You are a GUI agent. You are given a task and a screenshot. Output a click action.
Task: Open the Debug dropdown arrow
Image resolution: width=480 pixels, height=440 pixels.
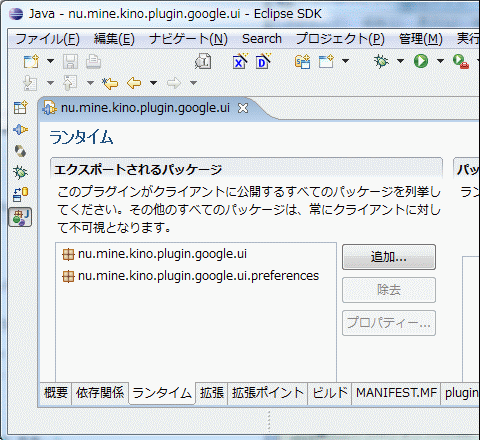coord(400,61)
